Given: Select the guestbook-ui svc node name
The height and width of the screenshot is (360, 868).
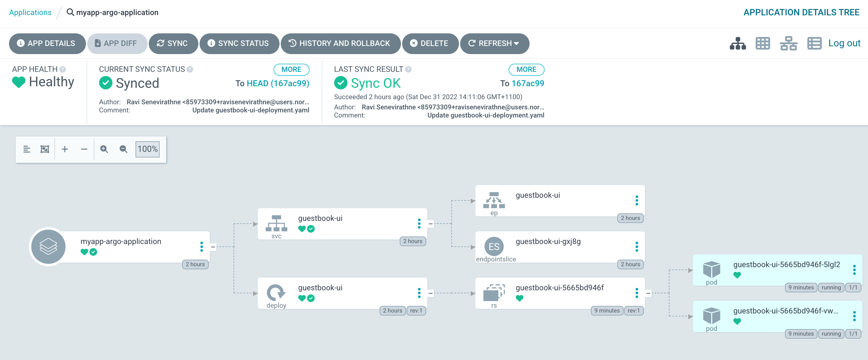Looking at the screenshot, I should (x=320, y=218).
